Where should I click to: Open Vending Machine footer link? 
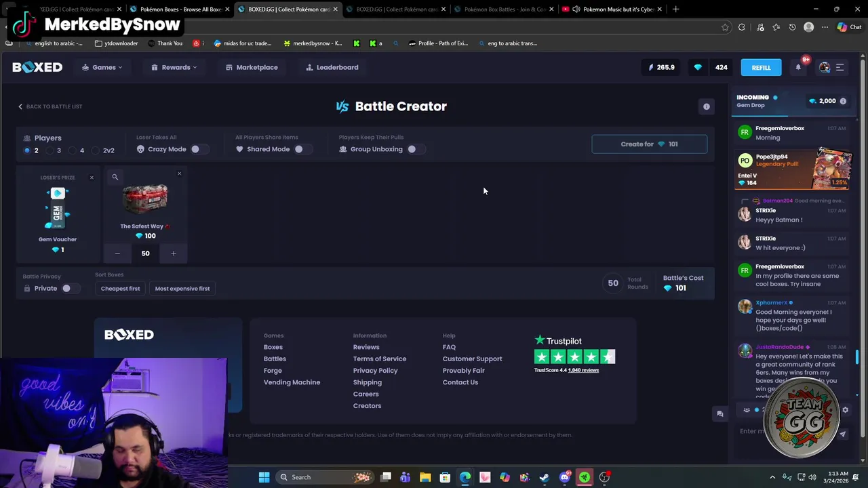pos(292,382)
